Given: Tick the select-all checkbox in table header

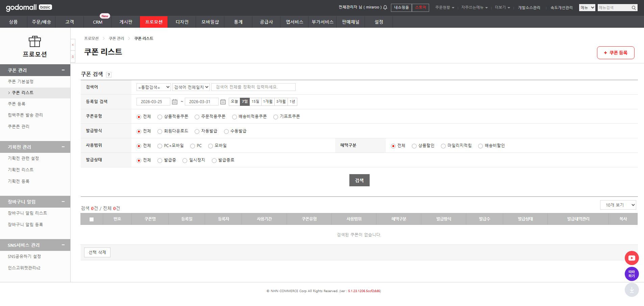Looking at the screenshot, I should point(92,219).
